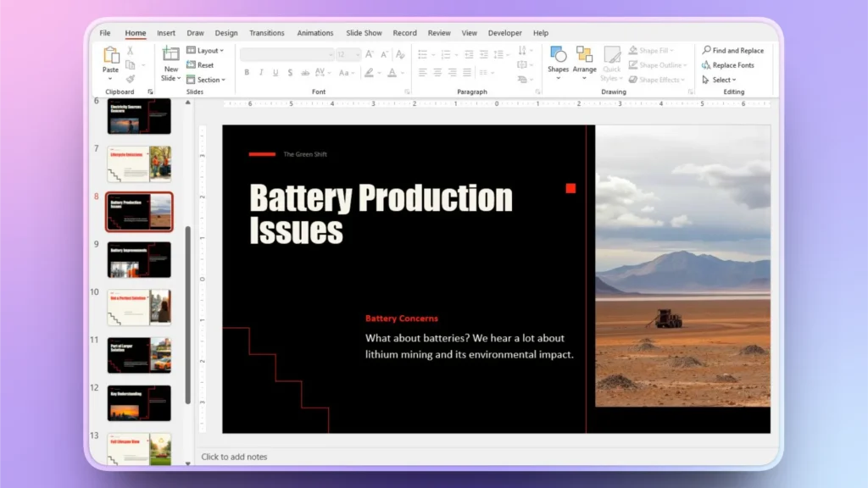Select the Bold formatting icon
Image resolution: width=868 pixels, height=488 pixels.
(x=247, y=72)
